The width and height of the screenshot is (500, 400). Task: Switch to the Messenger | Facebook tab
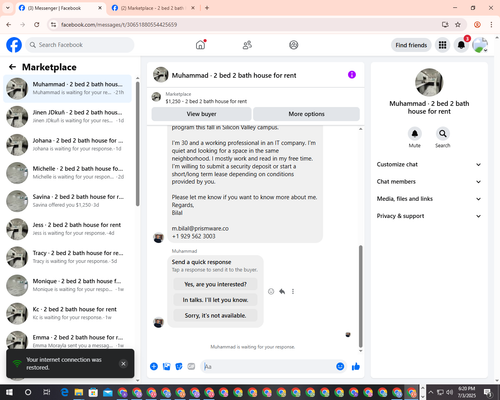(x=60, y=8)
